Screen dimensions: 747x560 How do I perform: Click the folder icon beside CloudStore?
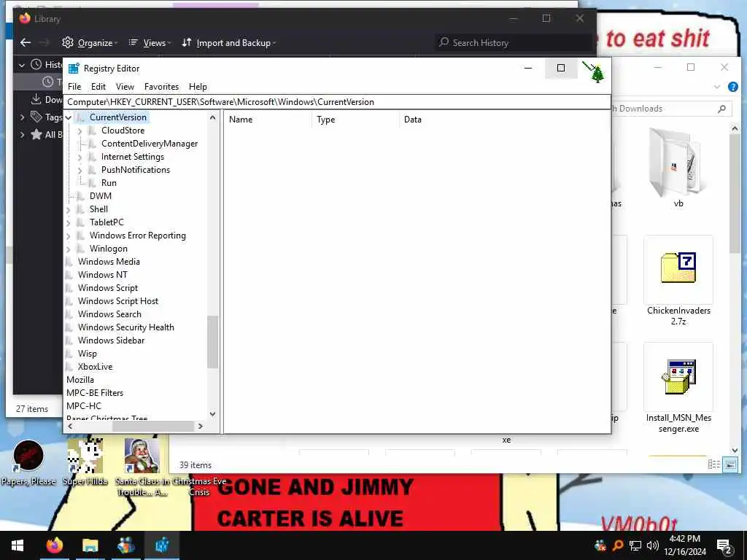(x=93, y=131)
